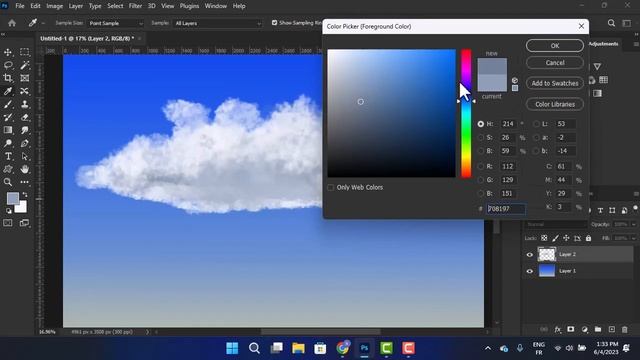This screenshot has height=360, width=640.
Task: Select the Path Selection tool
Action: click(24, 156)
